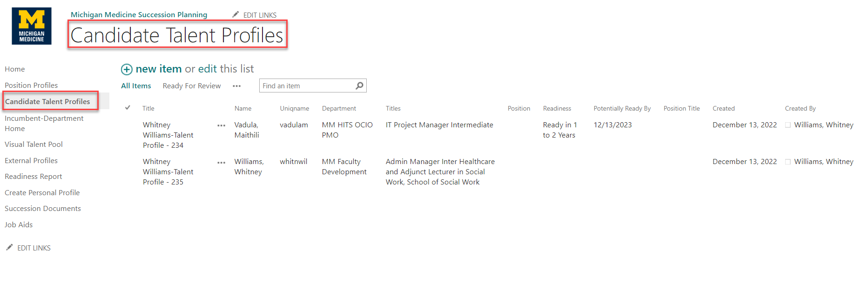The height and width of the screenshot is (283, 868).
Task: Sort by Created By column header
Action: pyautogui.click(x=801, y=108)
